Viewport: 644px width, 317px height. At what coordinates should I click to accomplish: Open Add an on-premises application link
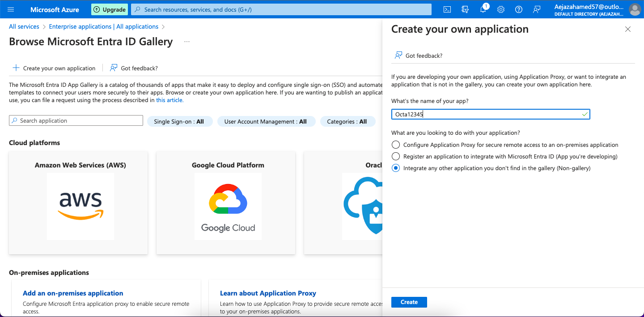coord(73,293)
